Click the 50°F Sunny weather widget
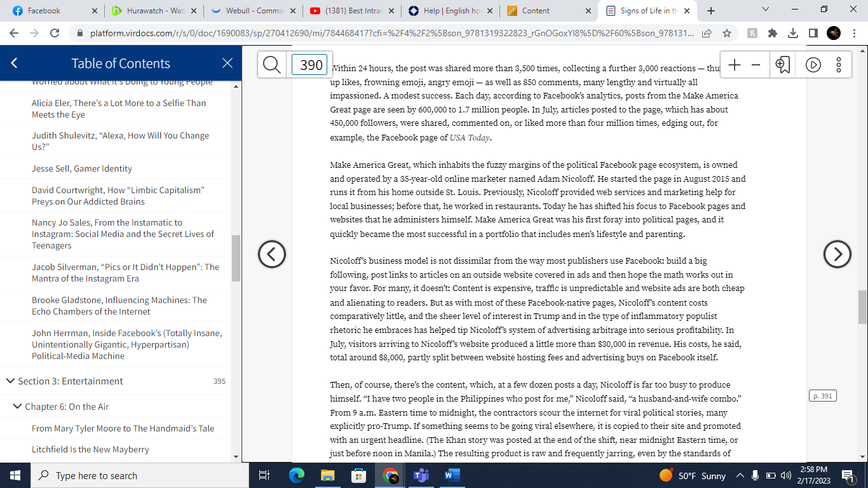Screen dimensions: 868x488 point(692,475)
